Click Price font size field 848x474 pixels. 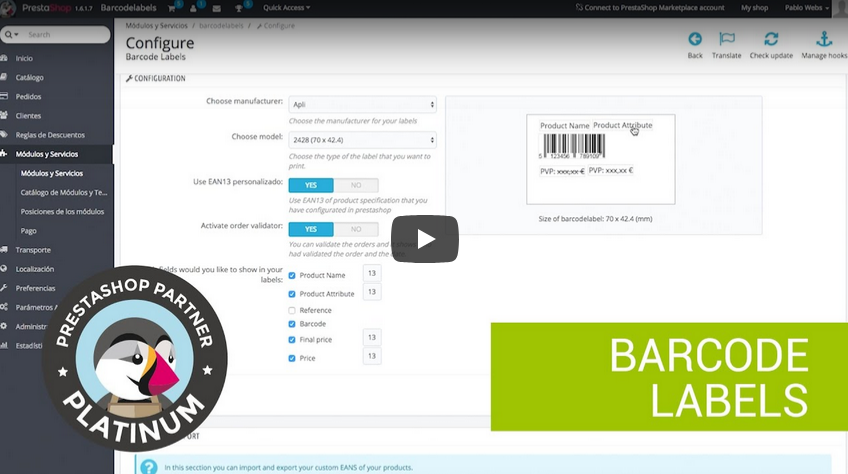[x=372, y=356]
